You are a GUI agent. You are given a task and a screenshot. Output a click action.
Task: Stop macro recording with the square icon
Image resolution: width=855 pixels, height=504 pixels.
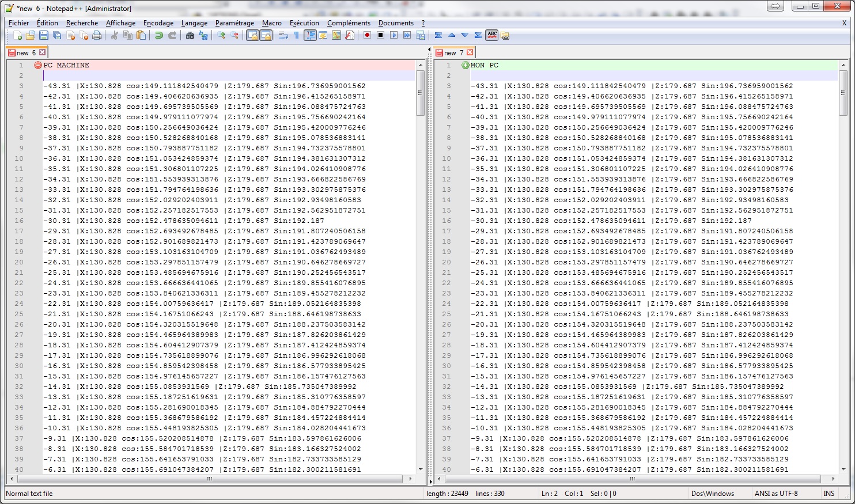click(x=380, y=35)
